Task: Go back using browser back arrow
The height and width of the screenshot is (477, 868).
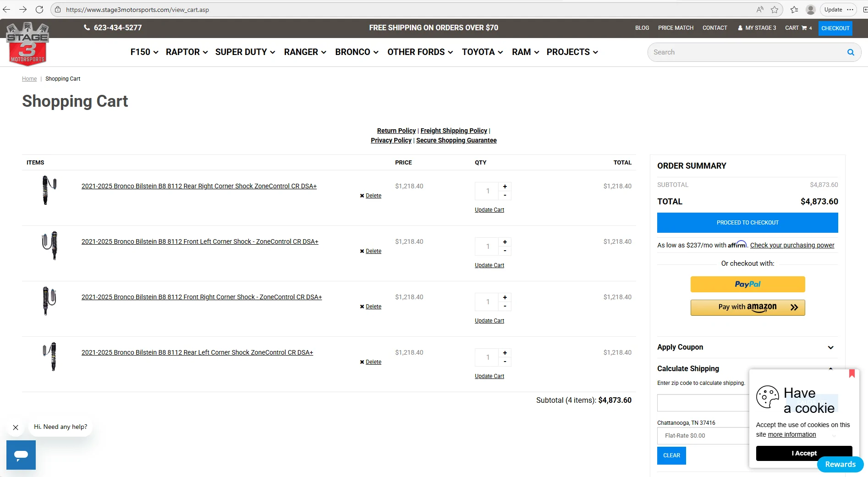Action: (x=6, y=10)
